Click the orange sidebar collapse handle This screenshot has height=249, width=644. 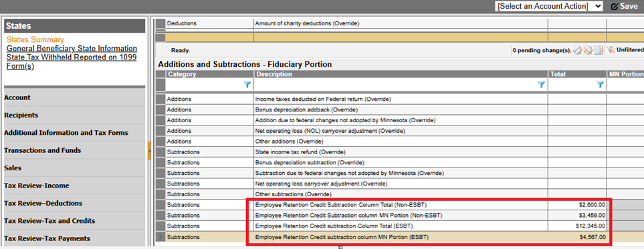[150, 152]
